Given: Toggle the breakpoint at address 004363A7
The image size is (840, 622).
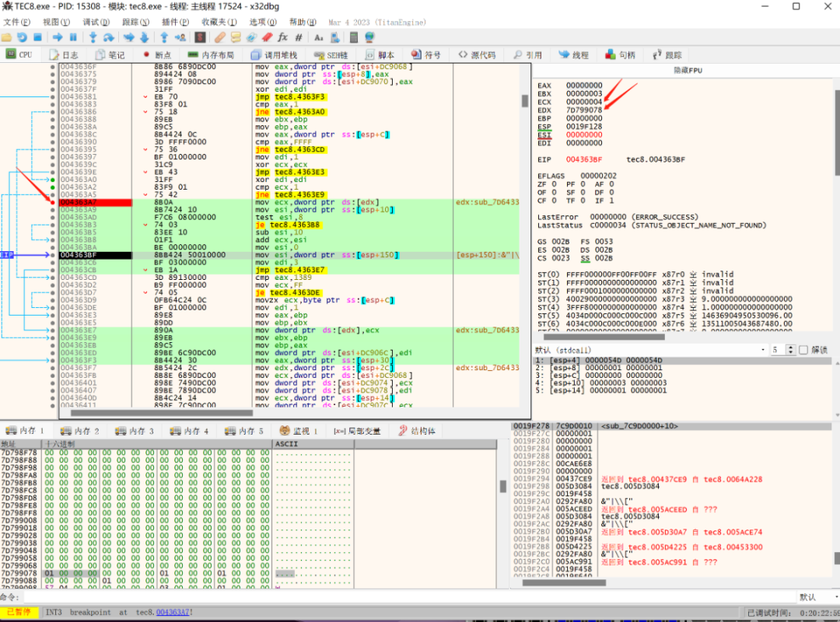Looking at the screenshot, I should [53, 202].
